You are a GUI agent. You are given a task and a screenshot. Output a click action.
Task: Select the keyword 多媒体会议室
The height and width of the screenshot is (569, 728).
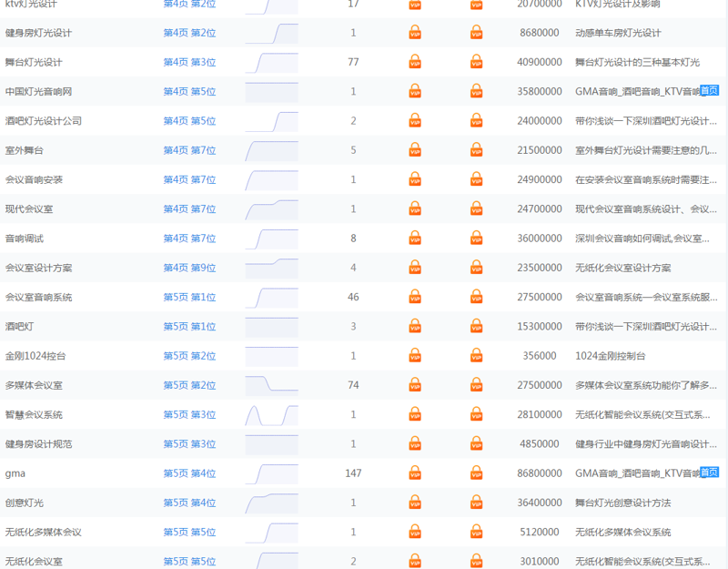(34, 385)
